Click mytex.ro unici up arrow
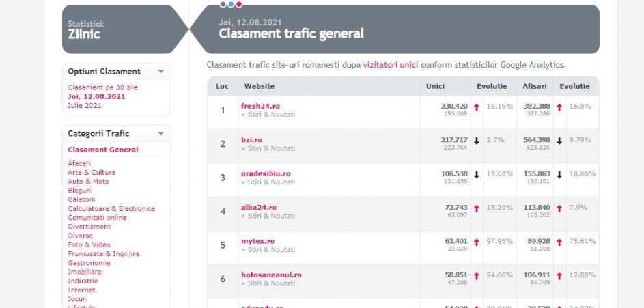Image resolution: width=644 pixels, height=308 pixels. [x=477, y=242]
